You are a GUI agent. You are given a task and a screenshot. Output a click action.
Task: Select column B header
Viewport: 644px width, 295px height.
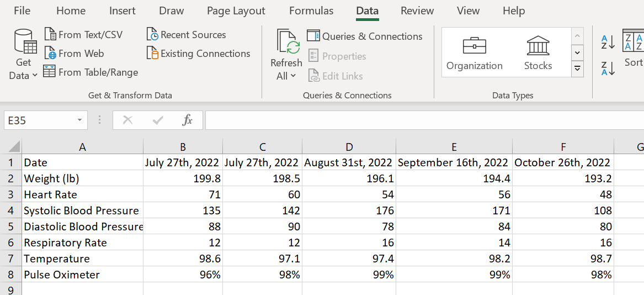click(x=183, y=147)
